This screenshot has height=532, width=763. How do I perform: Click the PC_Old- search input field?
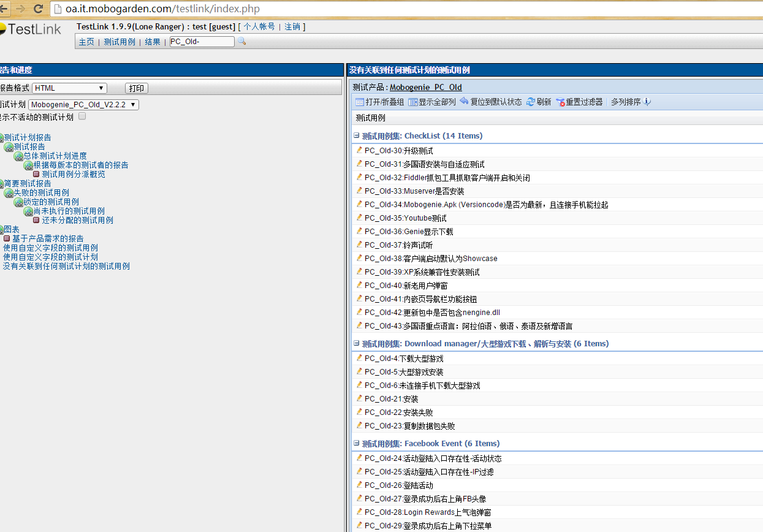[x=202, y=42]
